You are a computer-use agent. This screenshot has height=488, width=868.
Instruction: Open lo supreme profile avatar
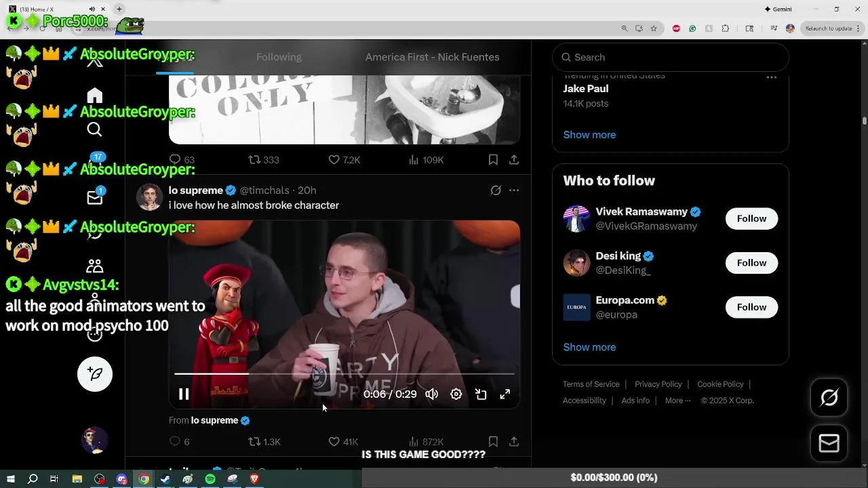pyautogui.click(x=149, y=197)
